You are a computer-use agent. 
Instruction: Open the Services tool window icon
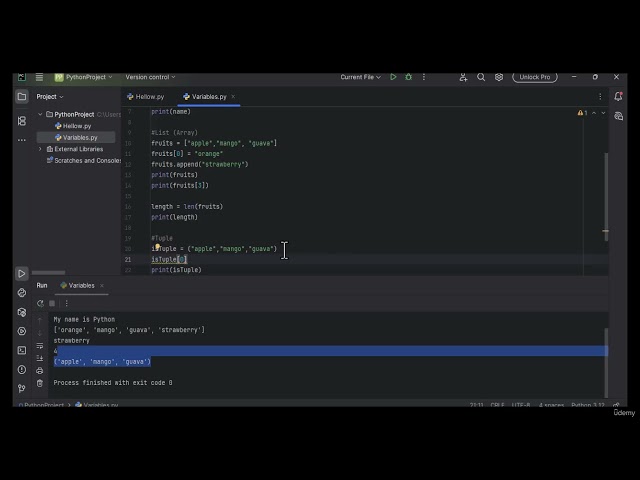pos(22,331)
